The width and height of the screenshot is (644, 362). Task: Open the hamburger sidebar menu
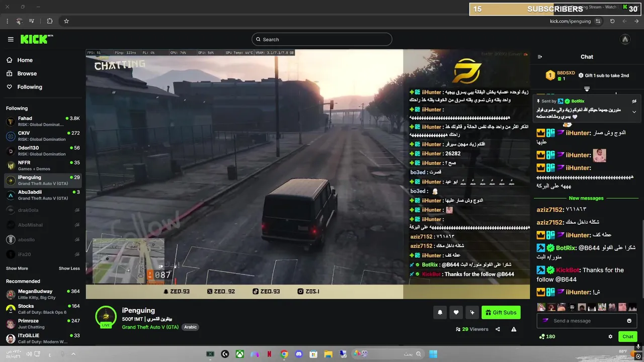pyautogui.click(x=11, y=39)
